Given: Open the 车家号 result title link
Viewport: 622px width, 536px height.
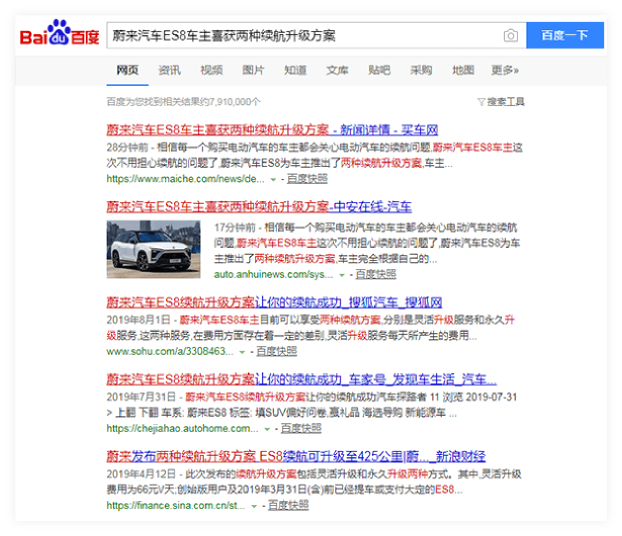Looking at the screenshot, I should click(x=301, y=379).
